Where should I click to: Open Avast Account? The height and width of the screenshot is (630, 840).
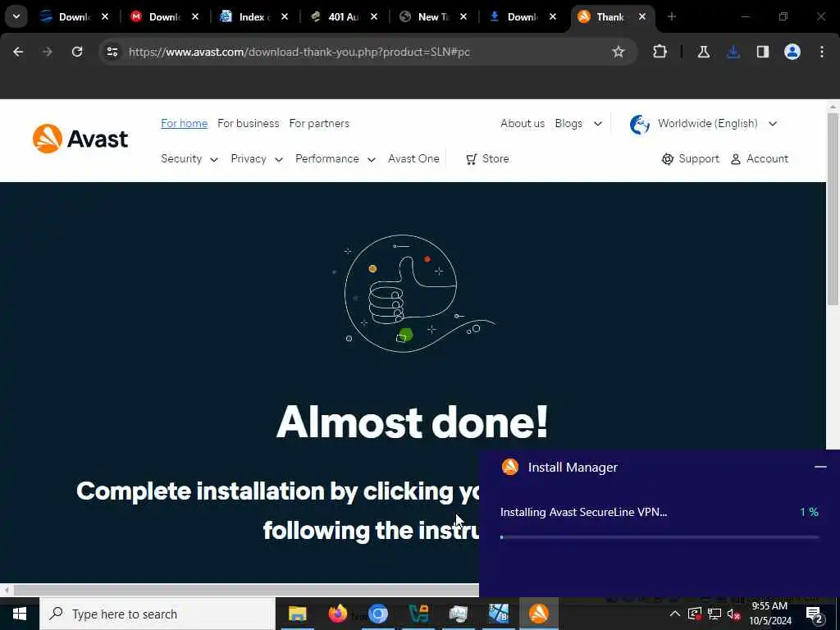(760, 158)
